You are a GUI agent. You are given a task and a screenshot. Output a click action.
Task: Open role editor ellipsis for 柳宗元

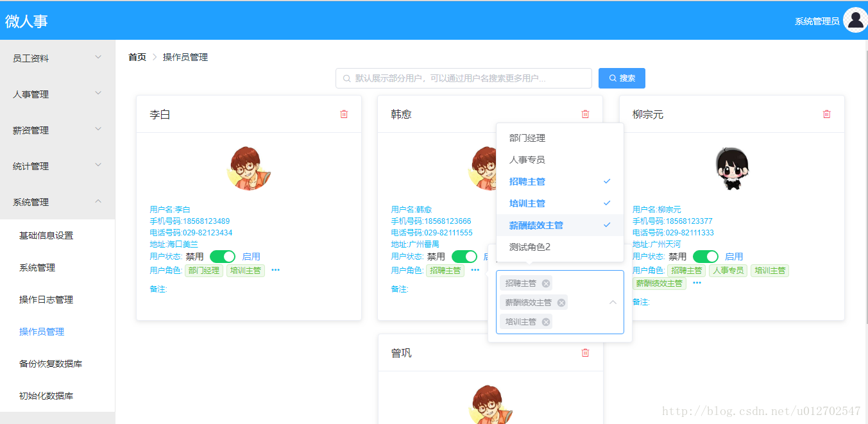697,281
